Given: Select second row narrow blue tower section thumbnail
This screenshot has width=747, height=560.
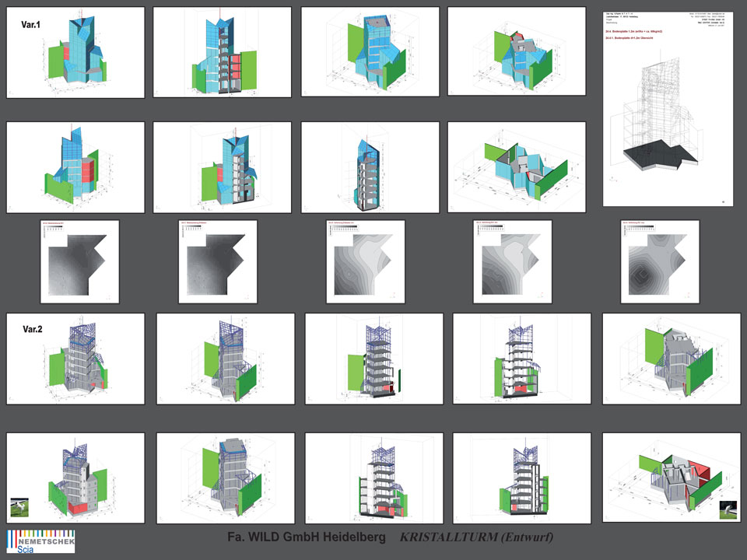Looking at the screenshot, I should [x=370, y=166].
